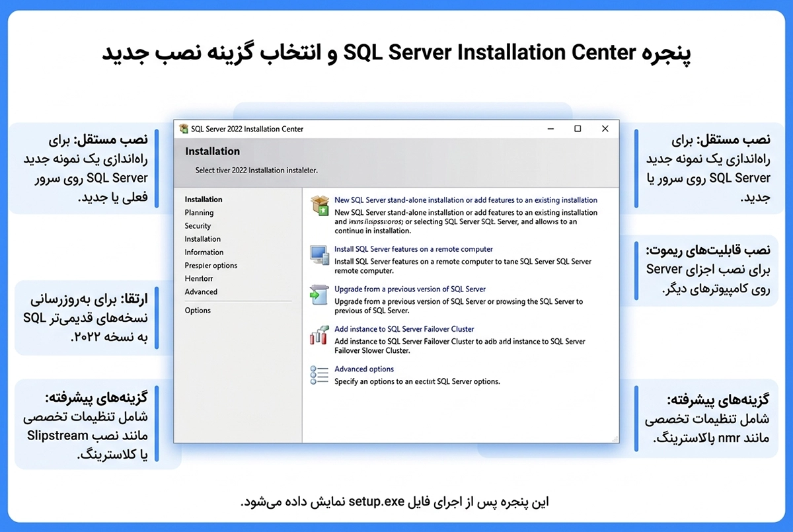Click the remote computer monitor icon
The height and width of the screenshot is (532, 793).
point(319,254)
